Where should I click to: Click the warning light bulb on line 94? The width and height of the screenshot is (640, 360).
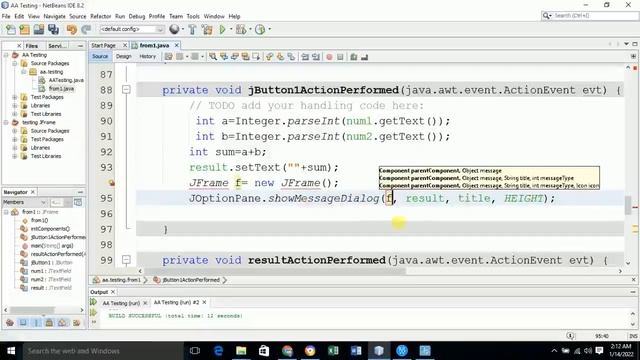point(111,183)
